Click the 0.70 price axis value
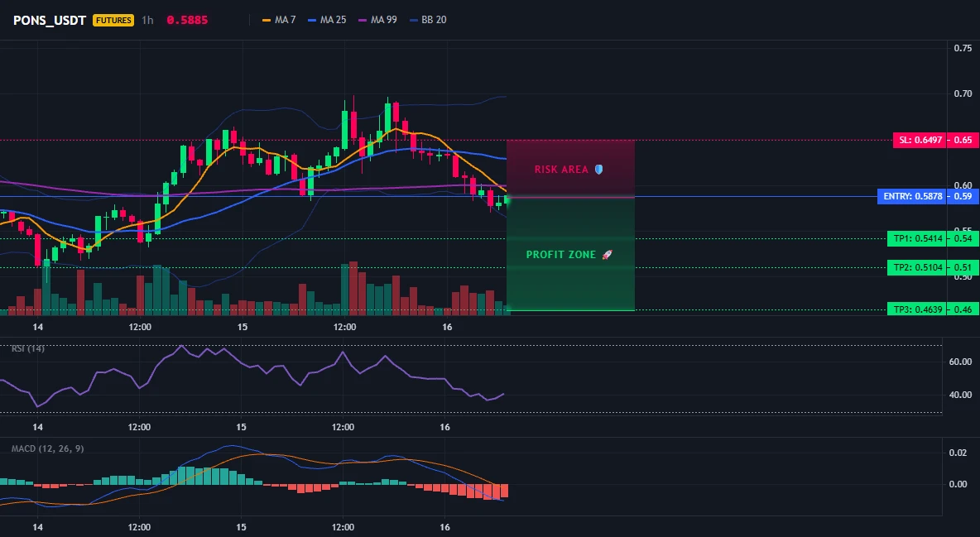Viewport: 980px width, 537px height. (x=963, y=93)
